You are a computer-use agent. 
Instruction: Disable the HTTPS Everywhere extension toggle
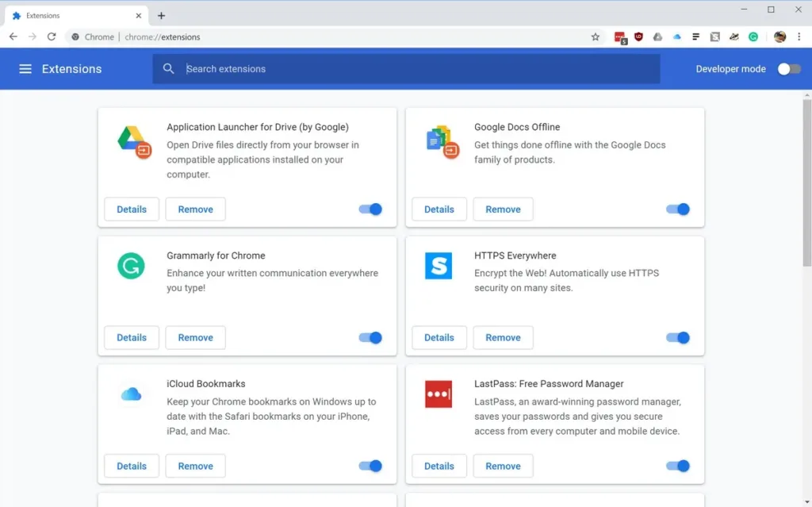678,337
